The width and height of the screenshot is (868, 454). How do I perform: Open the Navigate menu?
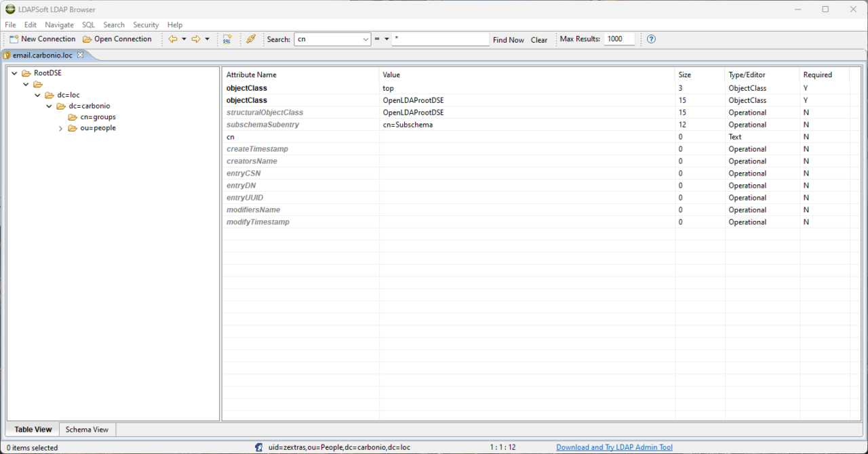[59, 25]
